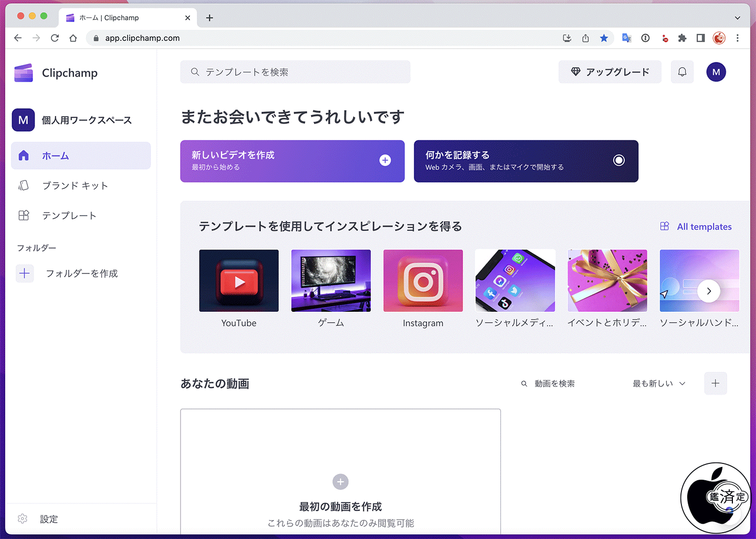The image size is (756, 539).
Task: Expand the browser tab list chevron
Action: [x=737, y=18]
